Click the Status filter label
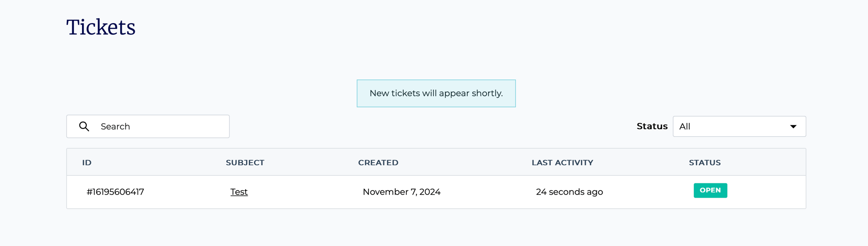Screen dimensions: 868x246 click(x=652, y=127)
